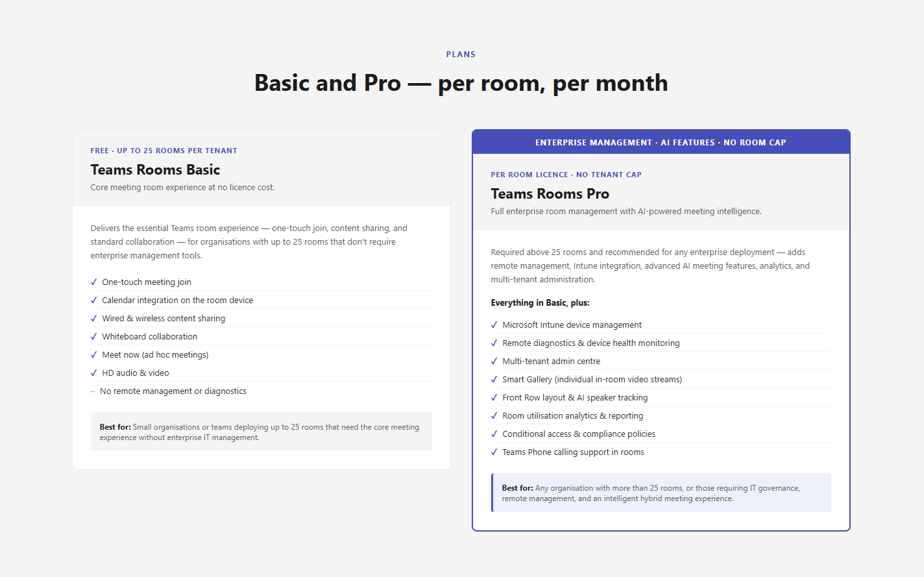Image resolution: width=924 pixels, height=577 pixels.
Task: Click the Pro paragraph starting 'Required above 25 rooms'
Action: [650, 266]
